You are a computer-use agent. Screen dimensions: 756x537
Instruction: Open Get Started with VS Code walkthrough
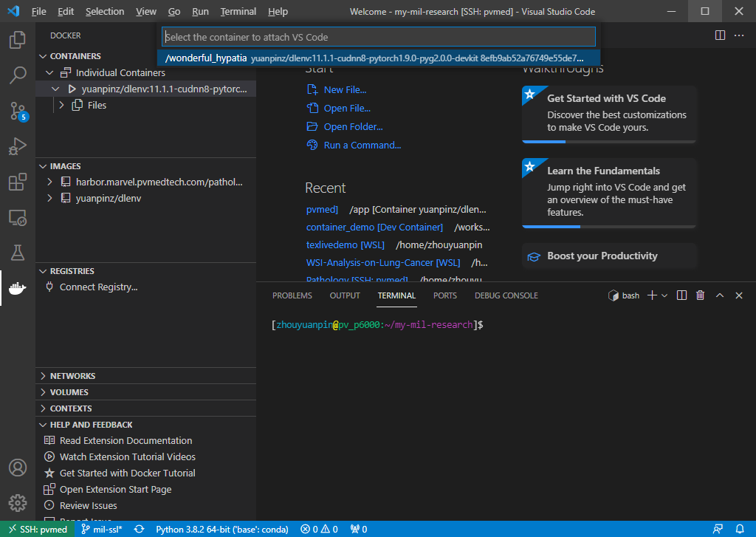point(609,114)
